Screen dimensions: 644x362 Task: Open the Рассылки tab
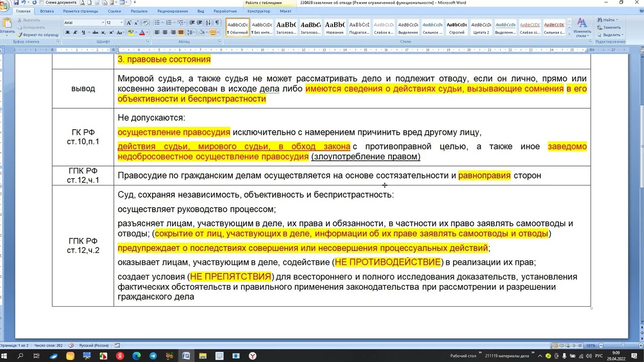(x=139, y=11)
